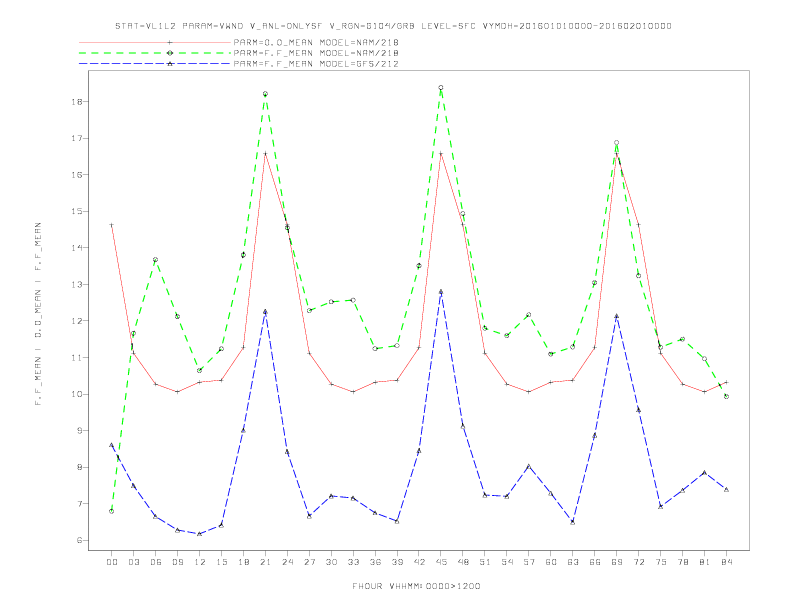Screen dimensions: 792x612
Task: Click the green circle marker at hour 84
Action: pos(726,396)
